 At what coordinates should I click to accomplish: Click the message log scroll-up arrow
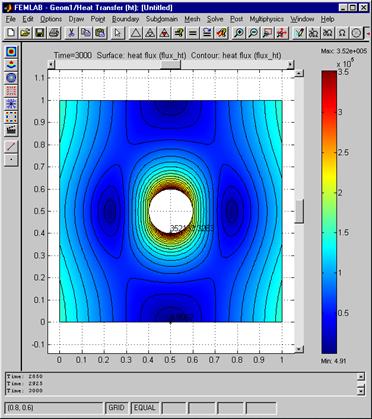click(x=361, y=376)
